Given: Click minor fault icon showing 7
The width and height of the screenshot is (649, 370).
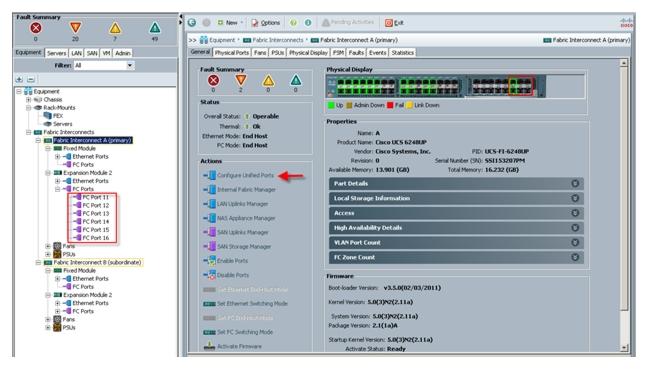Looking at the screenshot, I should pos(115,28).
